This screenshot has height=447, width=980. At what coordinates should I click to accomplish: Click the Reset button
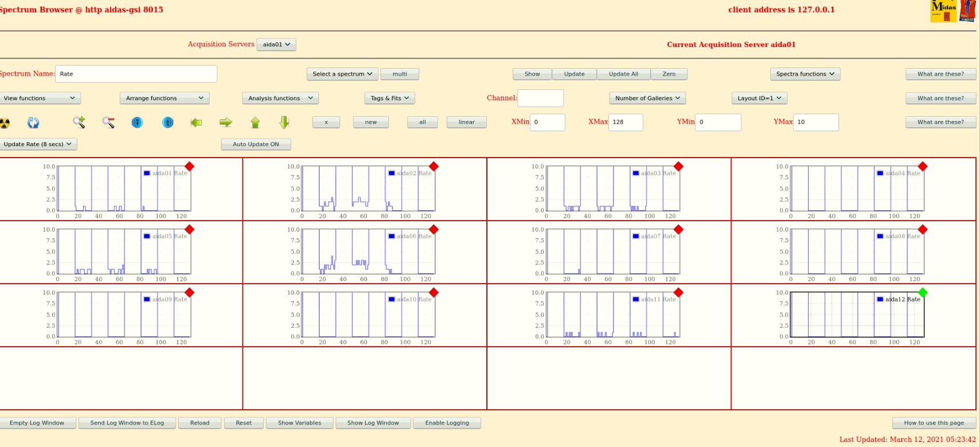pos(244,423)
